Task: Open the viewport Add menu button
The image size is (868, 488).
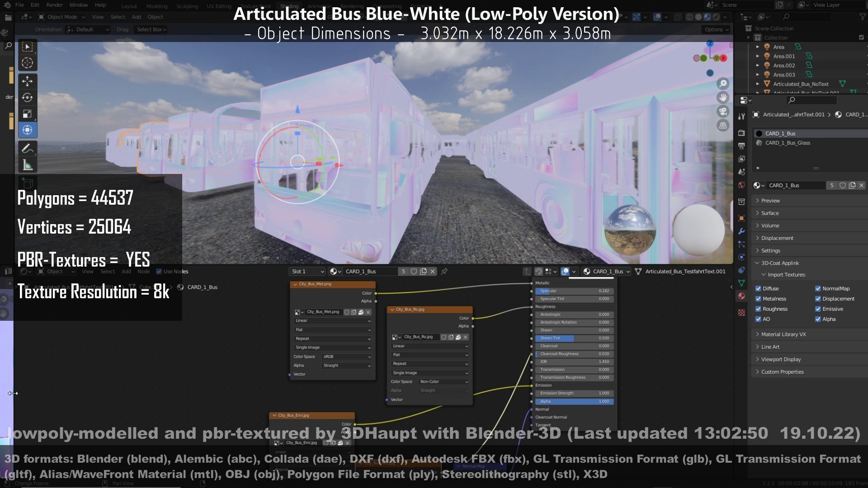Action: tap(137, 17)
